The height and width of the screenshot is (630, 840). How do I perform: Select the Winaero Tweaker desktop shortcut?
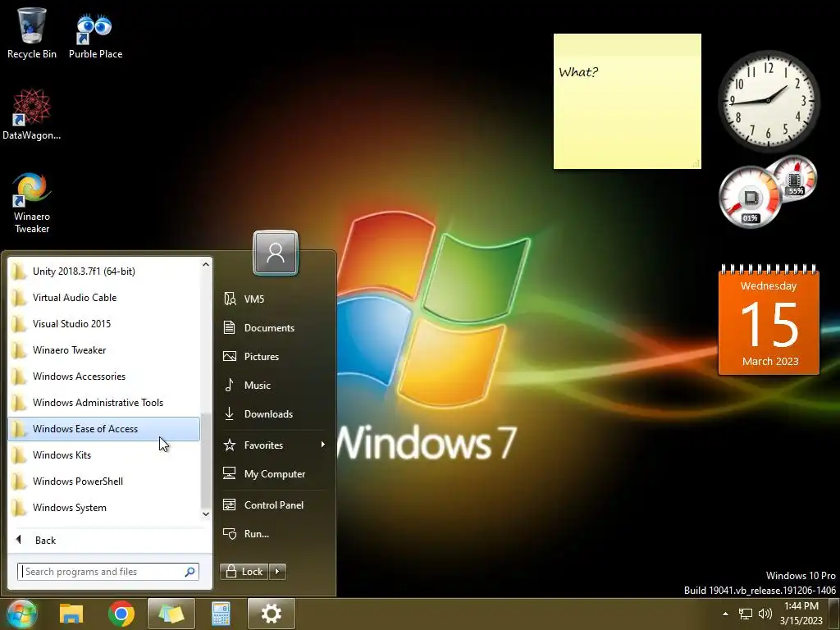point(32,203)
